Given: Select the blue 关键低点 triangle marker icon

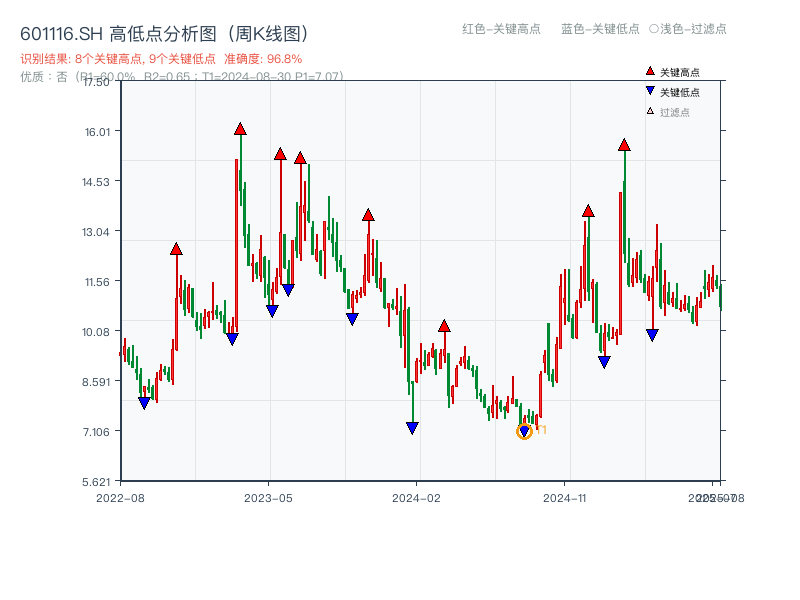Looking at the screenshot, I should [650, 90].
